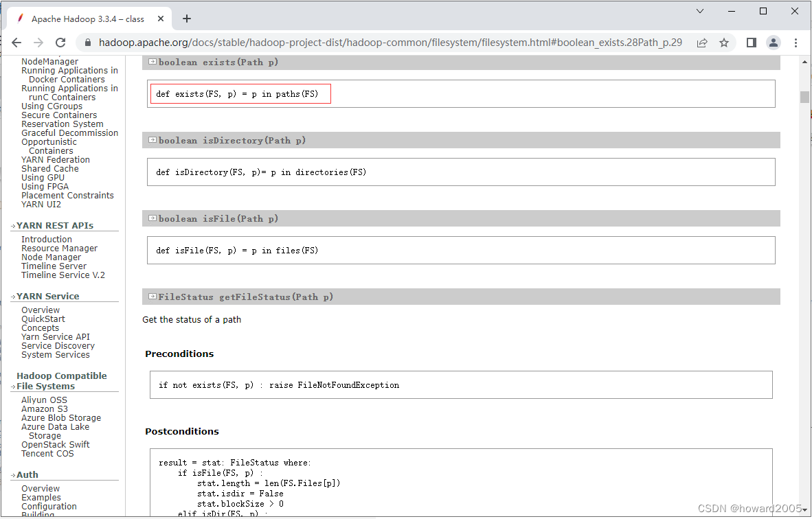Open Configuration under Auth
The height and width of the screenshot is (519, 812).
point(49,507)
